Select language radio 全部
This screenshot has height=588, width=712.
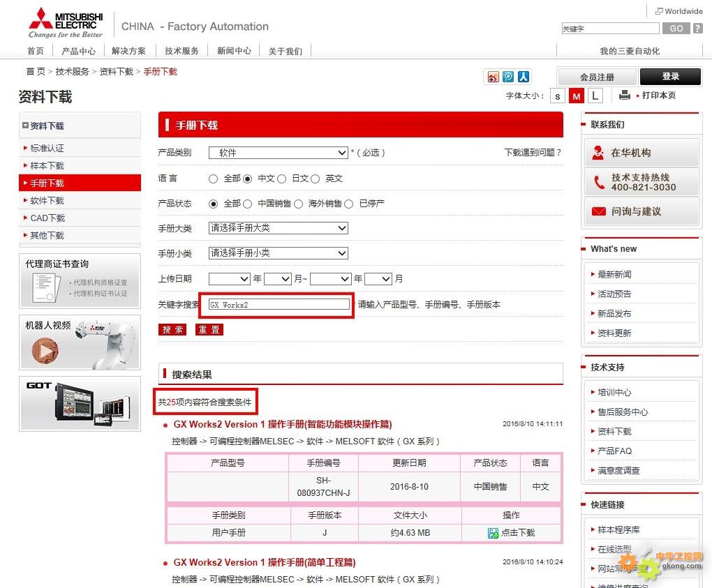coord(213,179)
